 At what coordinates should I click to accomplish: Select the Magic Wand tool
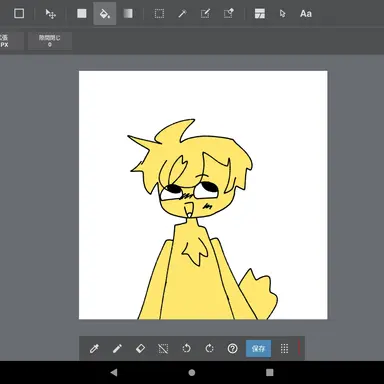click(182, 14)
